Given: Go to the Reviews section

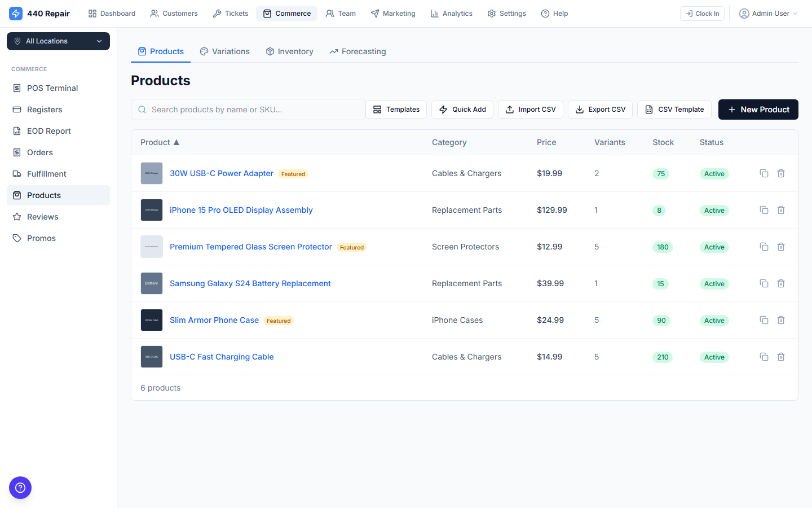Looking at the screenshot, I should click(42, 216).
